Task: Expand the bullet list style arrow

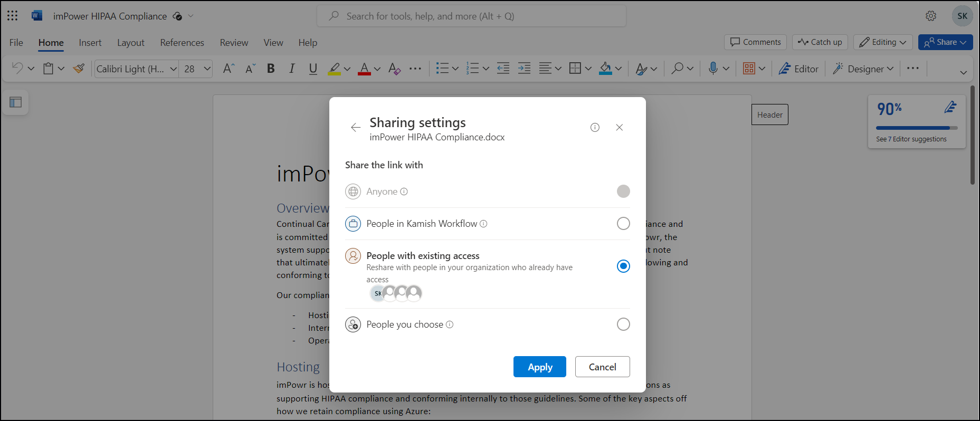Action: click(455, 69)
